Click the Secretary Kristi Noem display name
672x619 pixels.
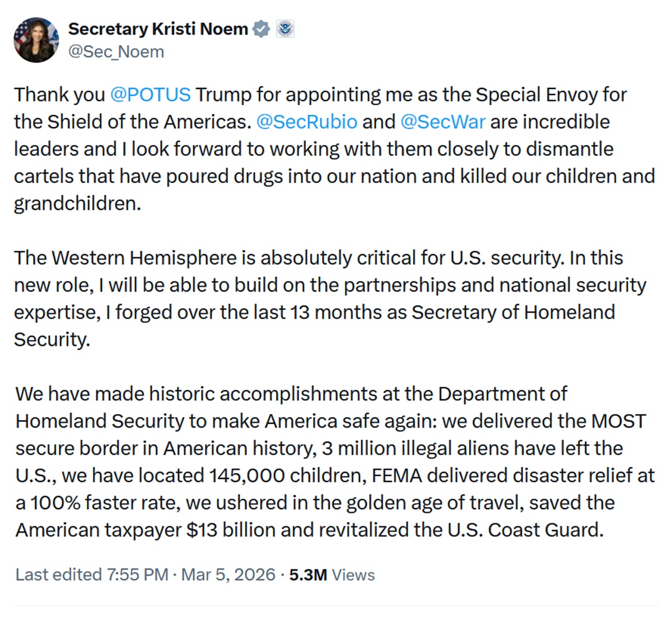pos(158,28)
